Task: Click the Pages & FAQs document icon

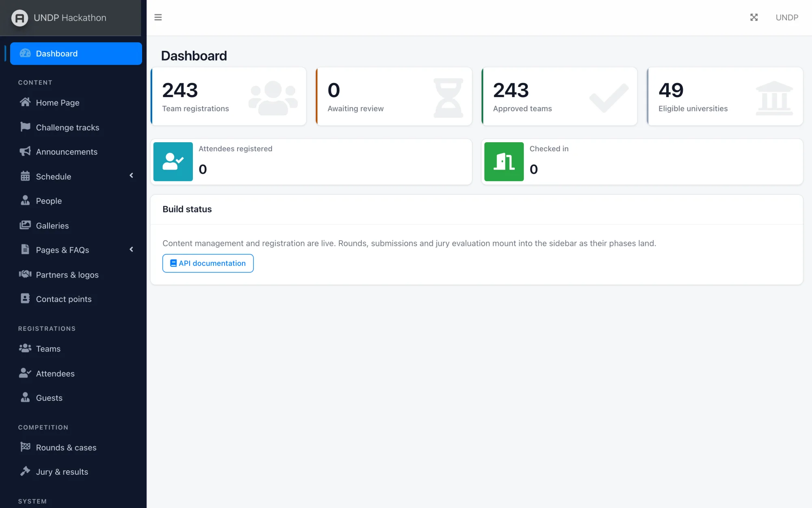Action: coord(25,250)
